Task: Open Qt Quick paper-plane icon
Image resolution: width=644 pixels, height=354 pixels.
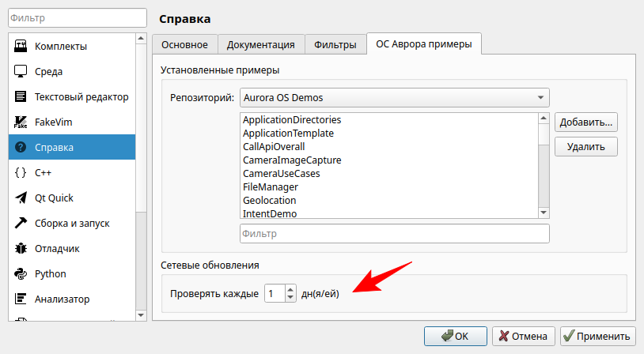Action: 21,198
